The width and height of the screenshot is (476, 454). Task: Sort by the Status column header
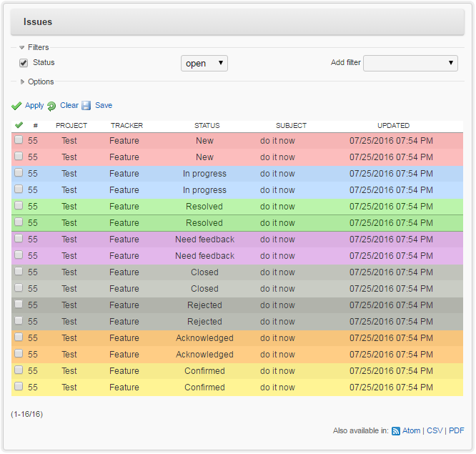point(207,126)
